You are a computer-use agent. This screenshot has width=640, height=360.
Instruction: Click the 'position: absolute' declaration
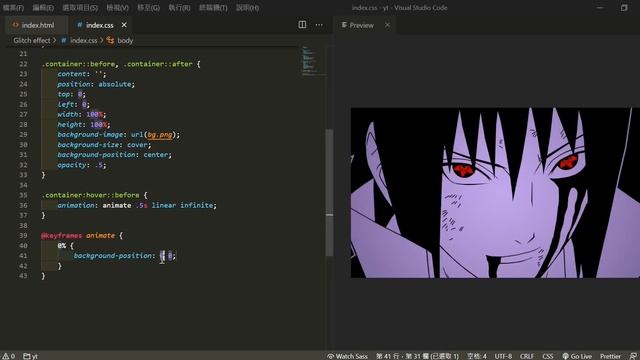coord(96,84)
